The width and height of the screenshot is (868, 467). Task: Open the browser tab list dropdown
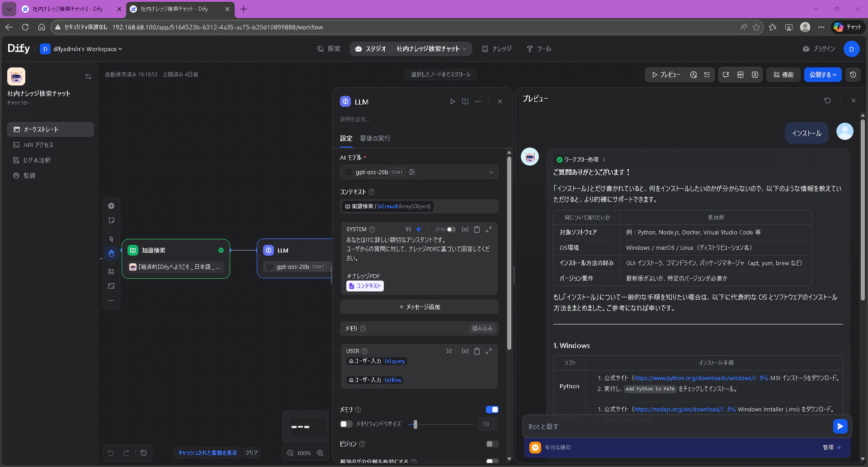tap(9, 9)
